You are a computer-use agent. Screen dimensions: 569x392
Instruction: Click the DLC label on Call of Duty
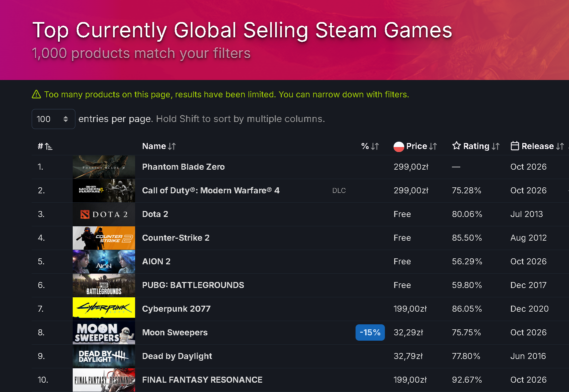point(339,191)
